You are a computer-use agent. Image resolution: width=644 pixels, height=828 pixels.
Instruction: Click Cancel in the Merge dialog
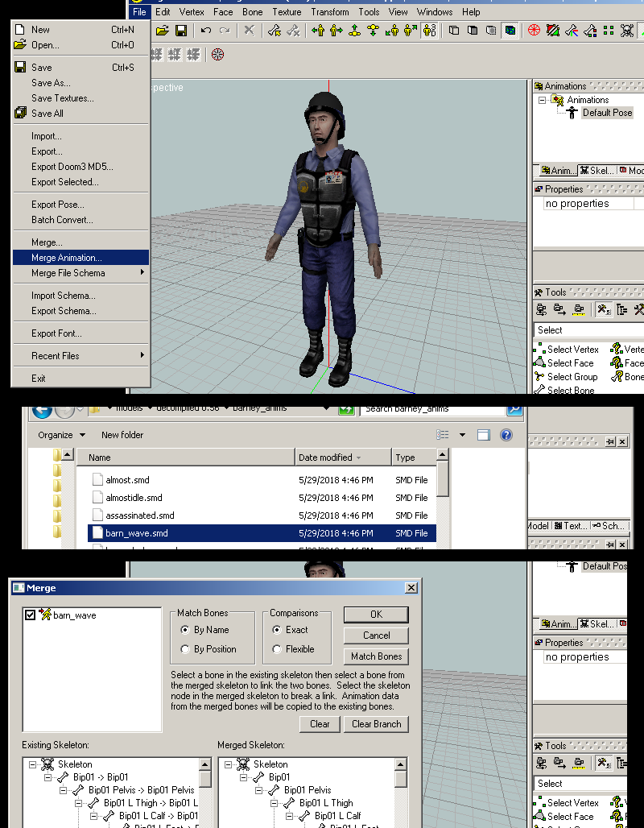(x=376, y=635)
